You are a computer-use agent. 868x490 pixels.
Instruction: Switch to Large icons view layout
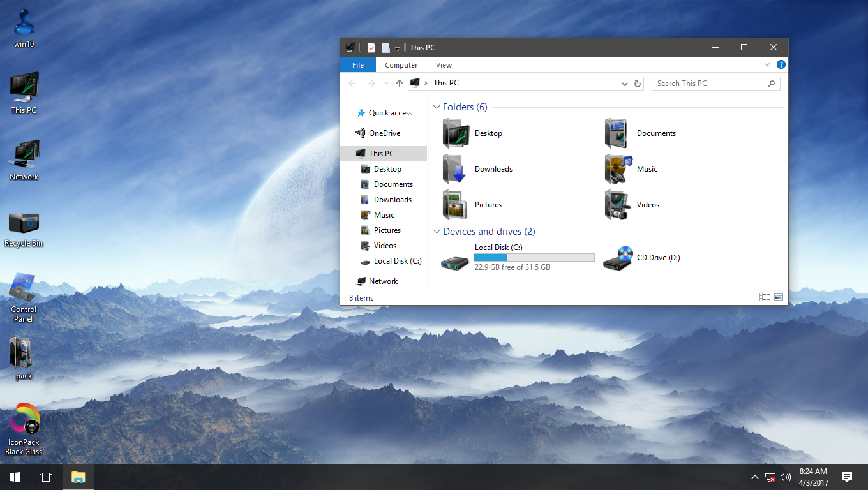coord(779,297)
